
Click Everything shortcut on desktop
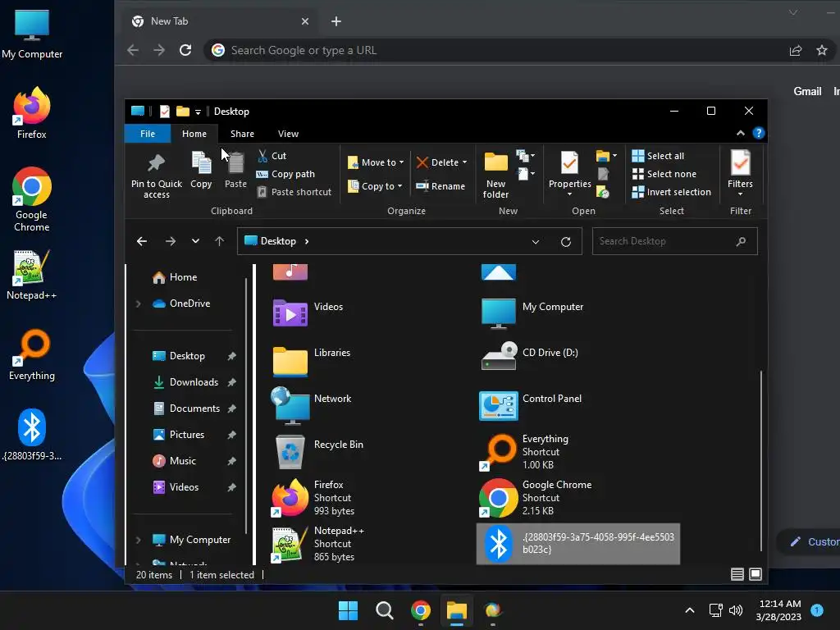tap(32, 355)
